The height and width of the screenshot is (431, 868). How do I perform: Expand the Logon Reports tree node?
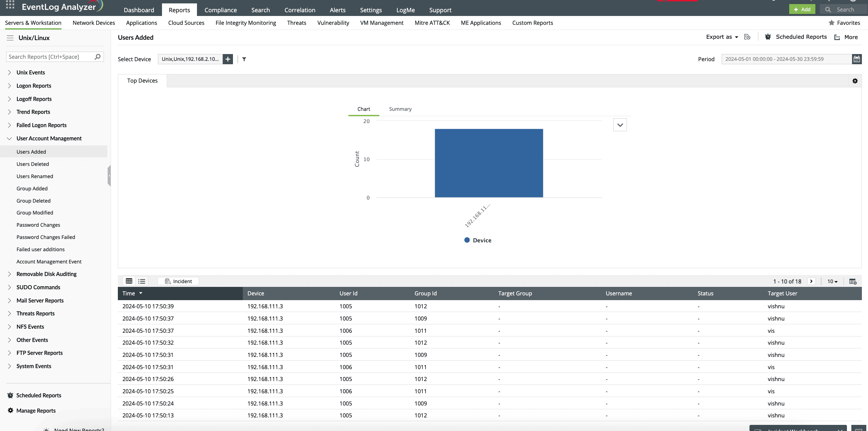point(10,86)
